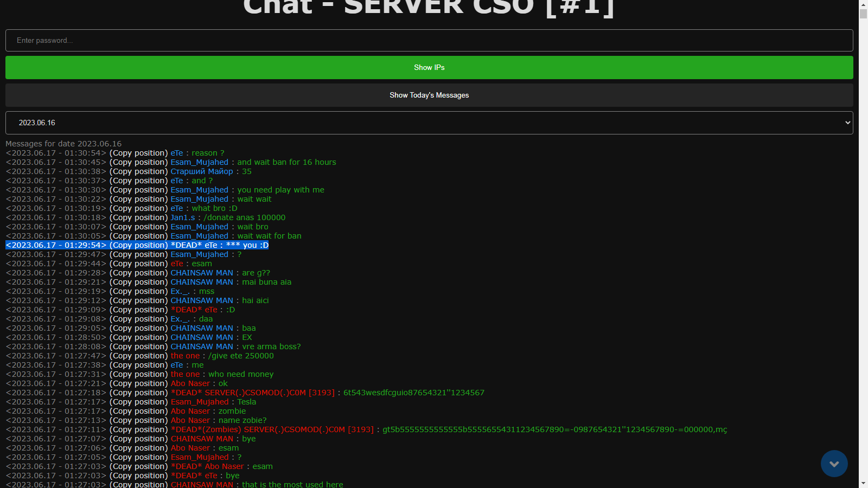Image resolution: width=868 pixels, height=488 pixels.
Task: Click the vertical scrollbar thumb
Action: pos(863,14)
